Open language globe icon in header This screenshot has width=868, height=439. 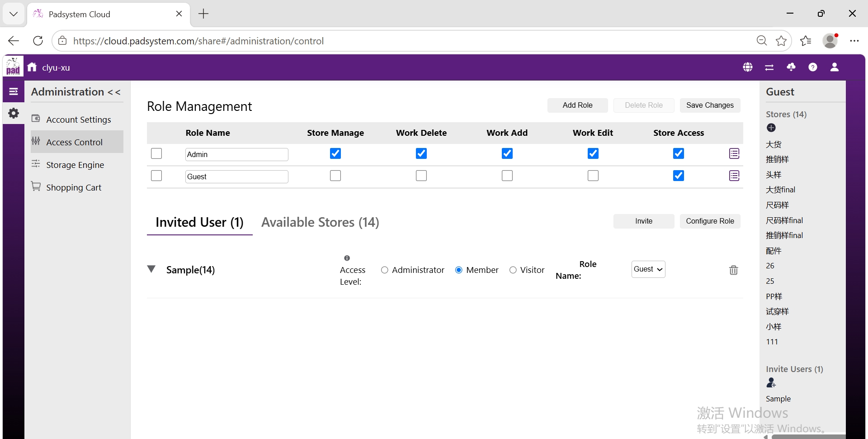click(748, 67)
